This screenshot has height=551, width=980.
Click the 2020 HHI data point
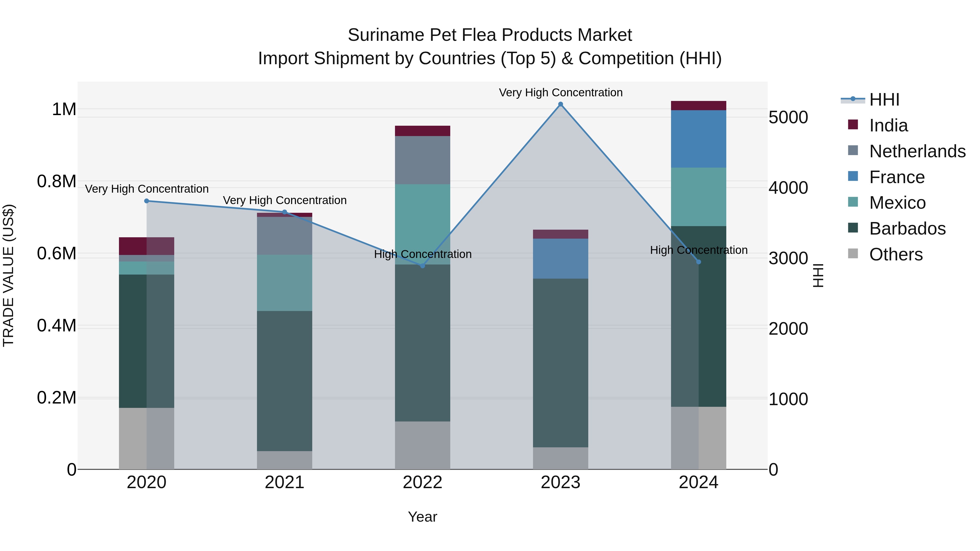tap(146, 201)
